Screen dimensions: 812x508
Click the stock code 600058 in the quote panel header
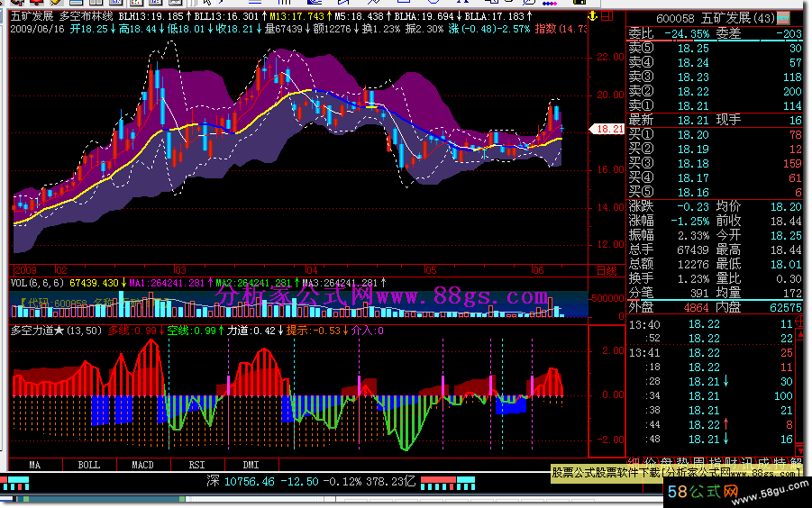[x=675, y=19]
